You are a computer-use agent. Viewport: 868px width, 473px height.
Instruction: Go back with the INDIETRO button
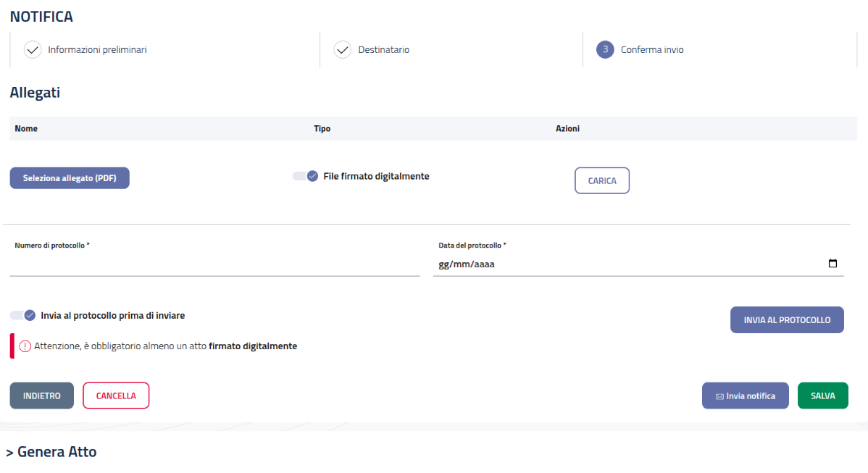[x=41, y=395]
